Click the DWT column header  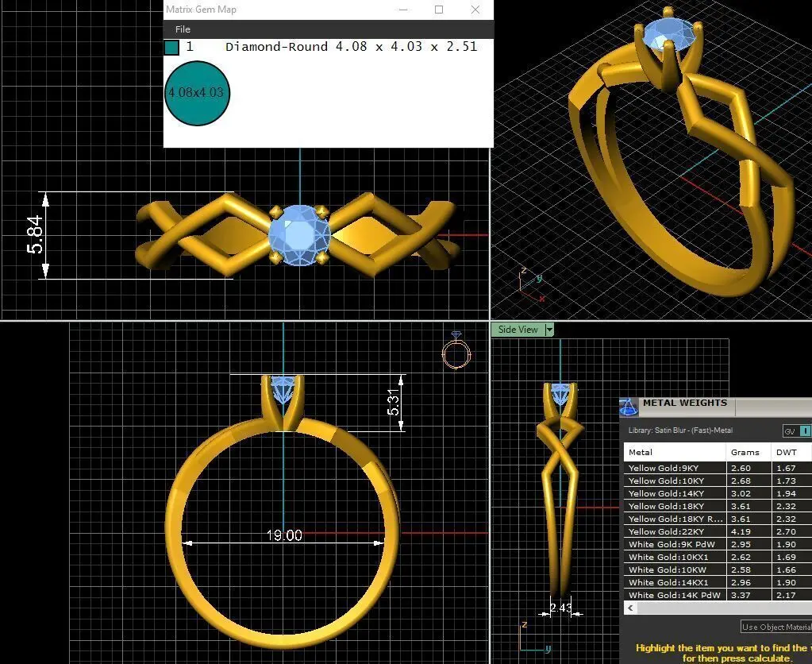pos(791,452)
